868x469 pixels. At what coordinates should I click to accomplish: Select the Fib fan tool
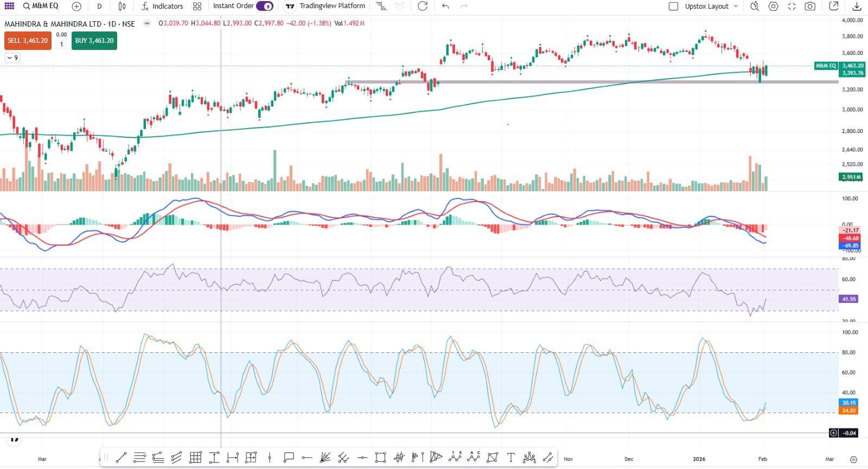tap(325, 458)
